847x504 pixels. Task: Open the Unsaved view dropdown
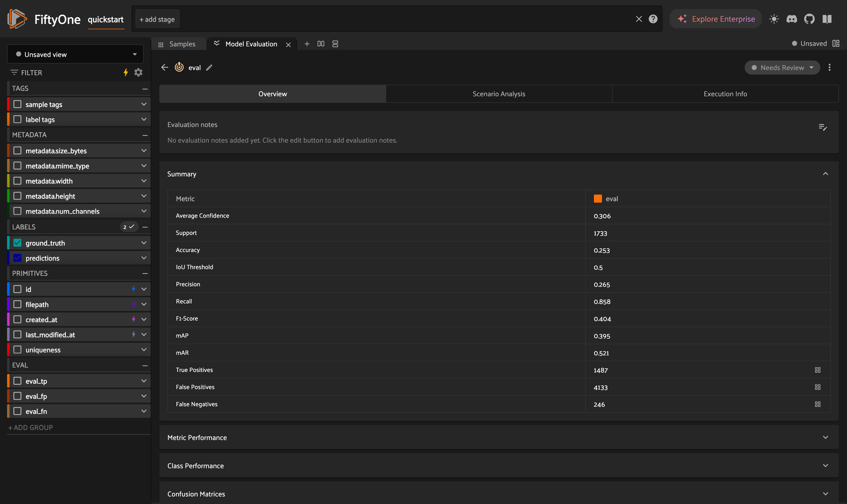(75, 54)
